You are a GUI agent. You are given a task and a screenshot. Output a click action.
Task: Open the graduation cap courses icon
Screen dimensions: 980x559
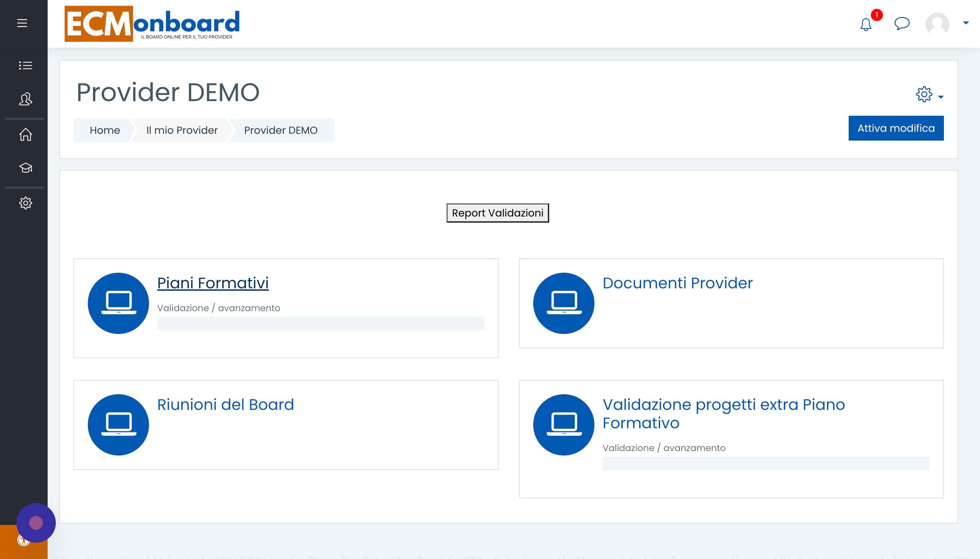pos(26,168)
